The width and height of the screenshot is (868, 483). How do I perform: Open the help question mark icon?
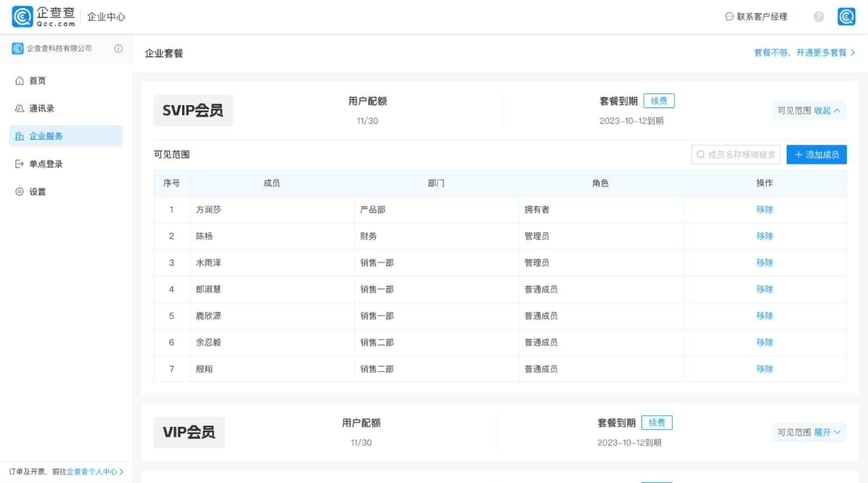coord(818,17)
